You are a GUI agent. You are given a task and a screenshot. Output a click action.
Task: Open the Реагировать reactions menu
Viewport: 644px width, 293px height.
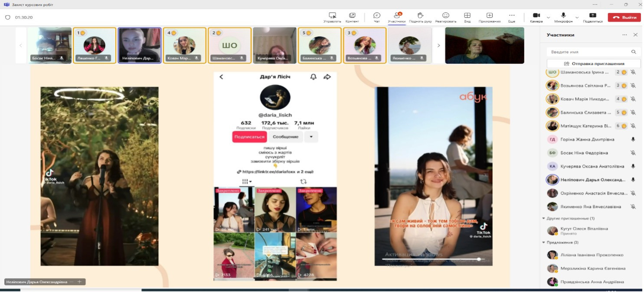(446, 17)
